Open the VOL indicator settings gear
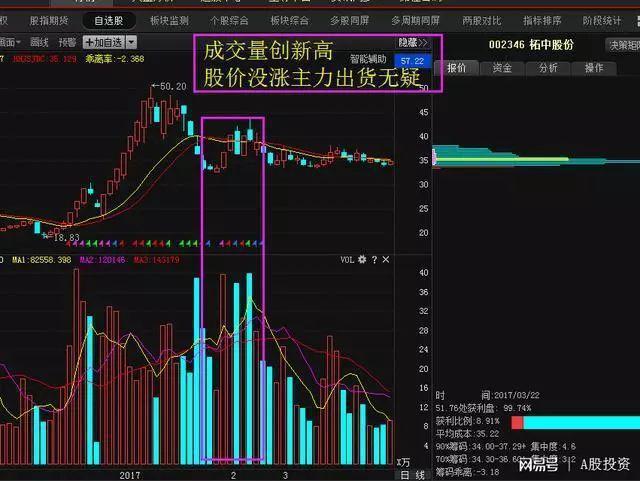Screen dimensions: 640x481 tap(362, 260)
